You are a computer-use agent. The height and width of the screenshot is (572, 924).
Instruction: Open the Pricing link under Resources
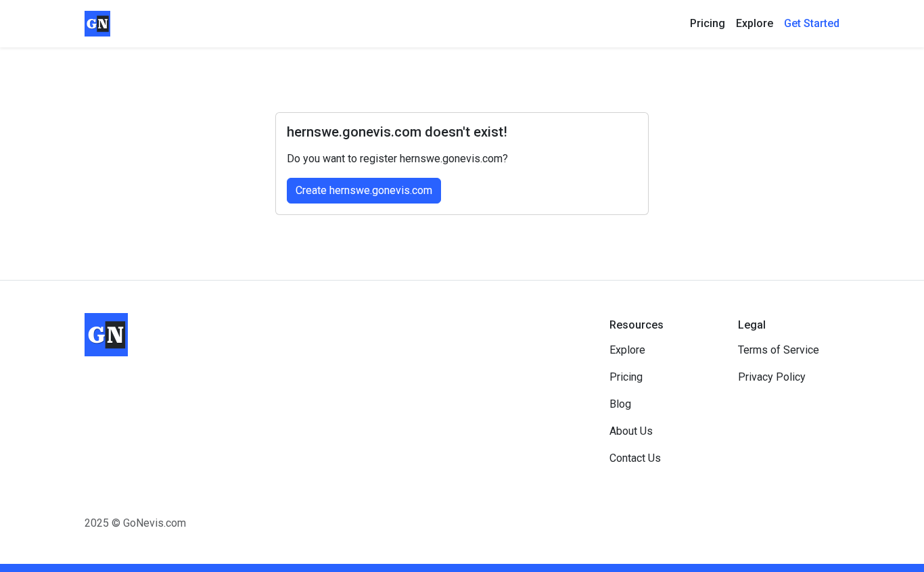coord(626,377)
